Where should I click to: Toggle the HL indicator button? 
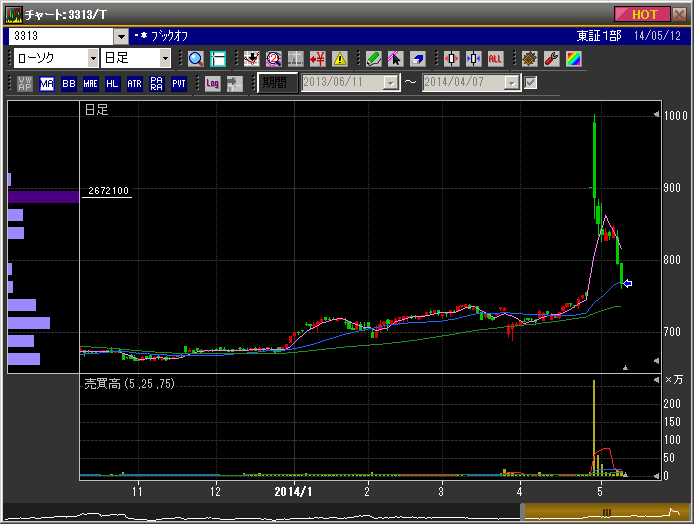click(113, 84)
